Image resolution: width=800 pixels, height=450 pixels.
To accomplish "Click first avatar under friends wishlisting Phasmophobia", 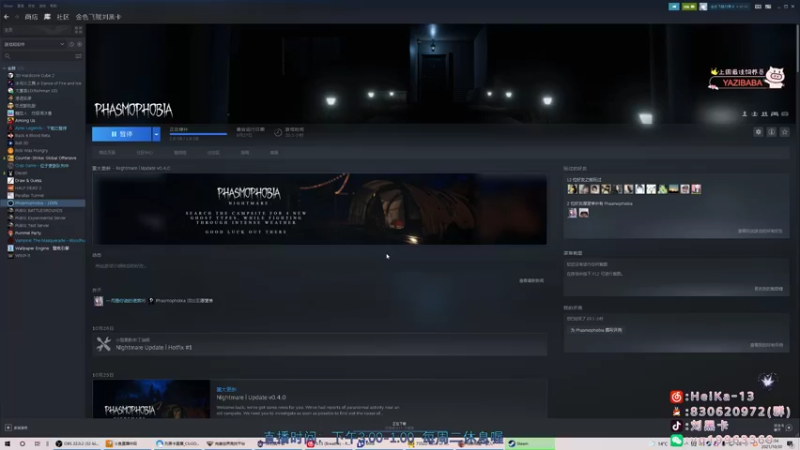I will coord(572,213).
